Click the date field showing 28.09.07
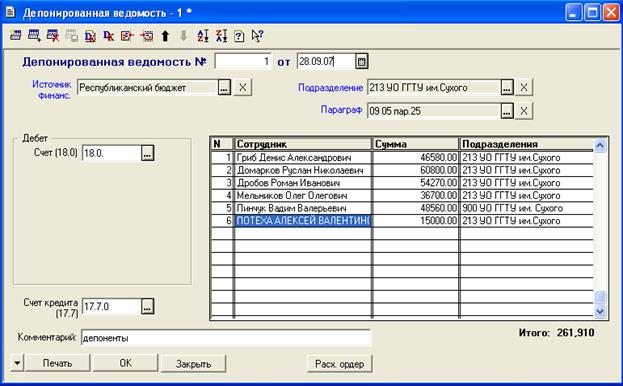 [326, 62]
